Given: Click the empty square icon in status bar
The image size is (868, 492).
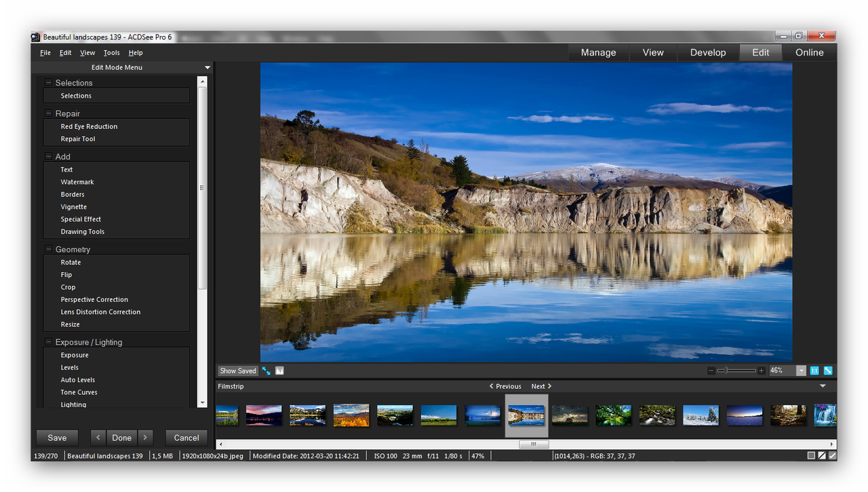Looking at the screenshot, I should pyautogui.click(x=811, y=455).
